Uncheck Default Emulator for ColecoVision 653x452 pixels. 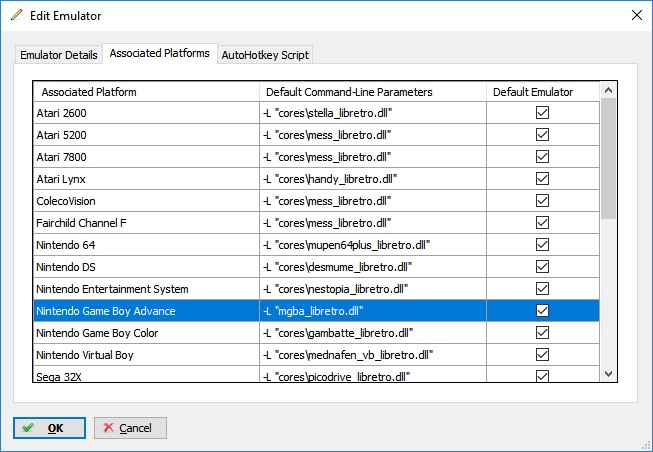point(542,201)
